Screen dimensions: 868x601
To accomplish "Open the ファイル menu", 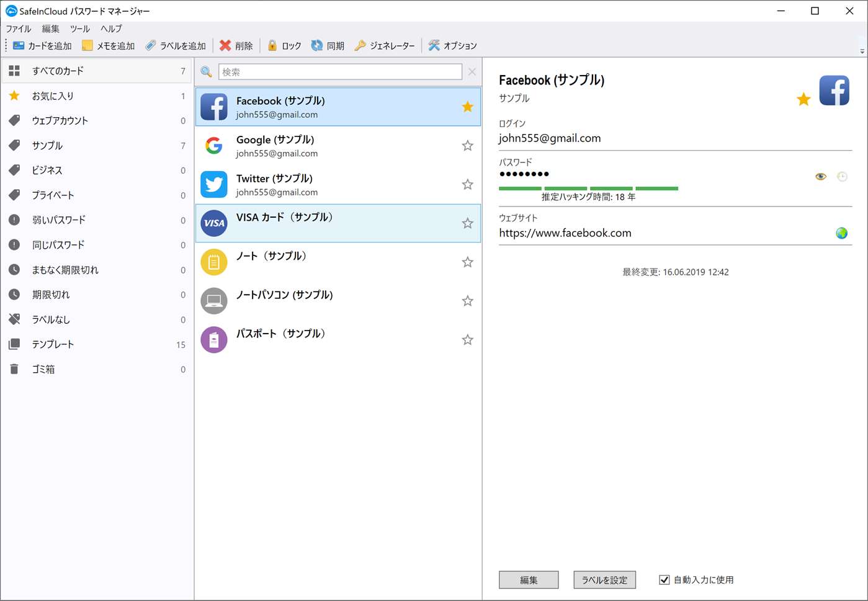I will (19, 29).
